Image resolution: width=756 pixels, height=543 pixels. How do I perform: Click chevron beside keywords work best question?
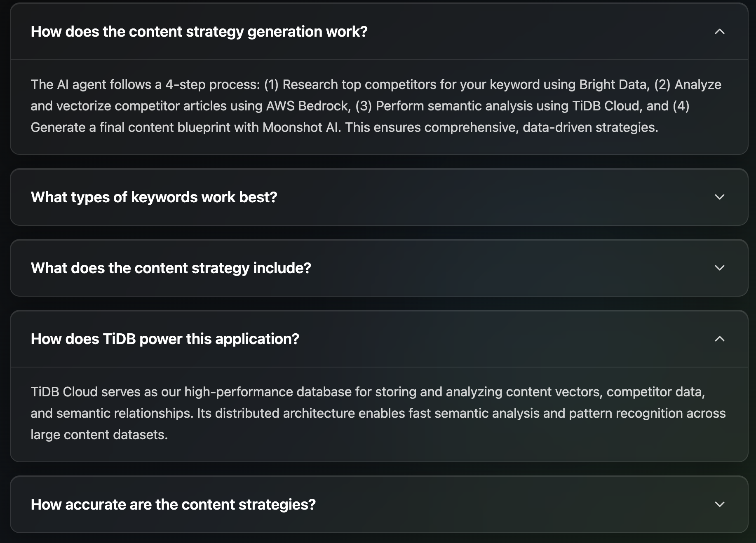719,197
